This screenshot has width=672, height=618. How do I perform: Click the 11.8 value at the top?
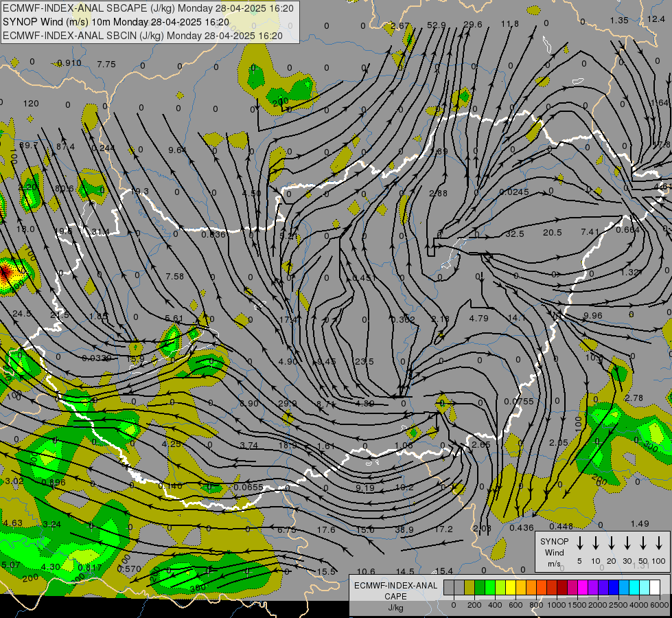pyautogui.click(x=509, y=23)
